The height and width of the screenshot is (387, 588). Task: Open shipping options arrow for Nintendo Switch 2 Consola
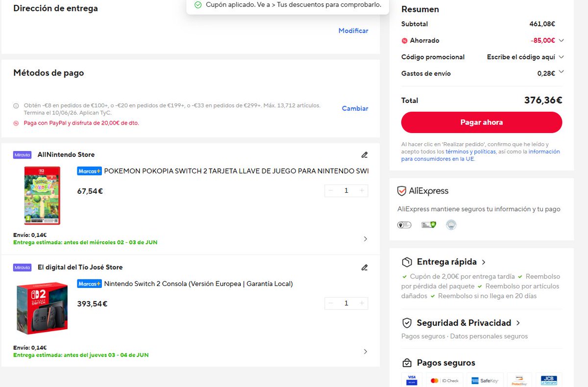365,352
